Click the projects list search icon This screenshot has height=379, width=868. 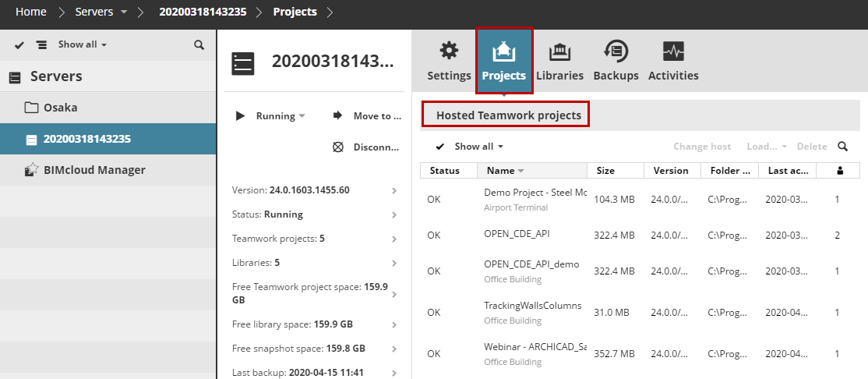pyautogui.click(x=842, y=147)
